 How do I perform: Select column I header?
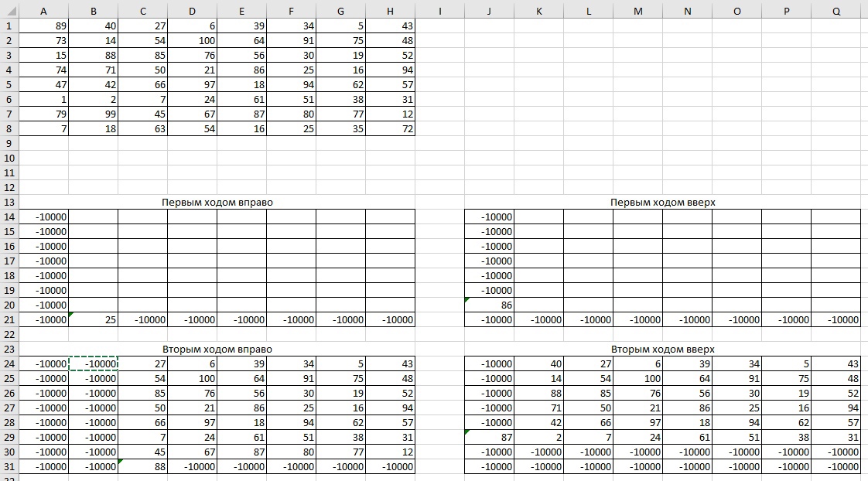click(x=439, y=11)
